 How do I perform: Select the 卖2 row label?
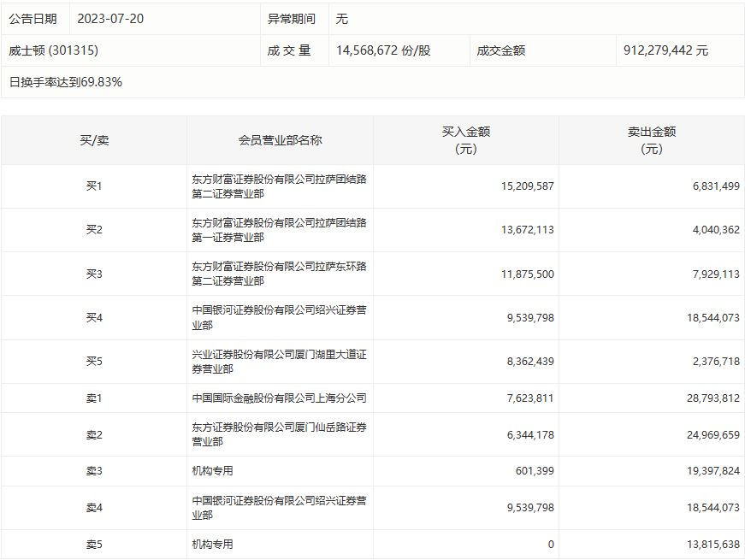[94, 435]
